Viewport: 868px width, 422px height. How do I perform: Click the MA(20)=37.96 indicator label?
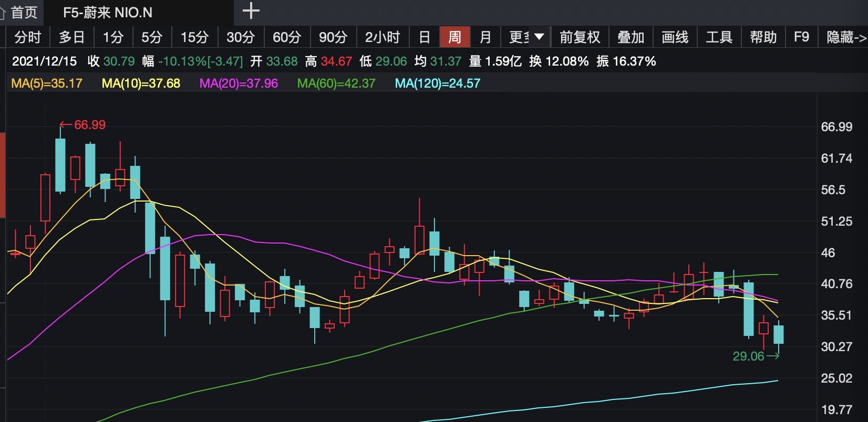click(239, 83)
